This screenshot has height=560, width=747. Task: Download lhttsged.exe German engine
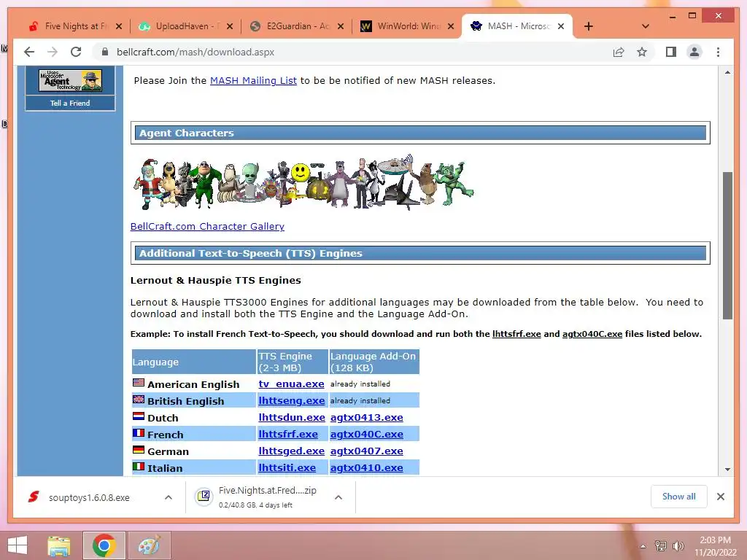pos(291,451)
